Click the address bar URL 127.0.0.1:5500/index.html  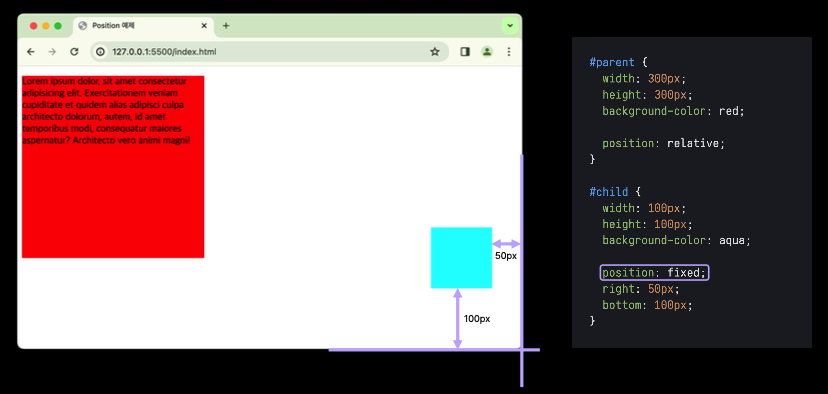(164, 52)
